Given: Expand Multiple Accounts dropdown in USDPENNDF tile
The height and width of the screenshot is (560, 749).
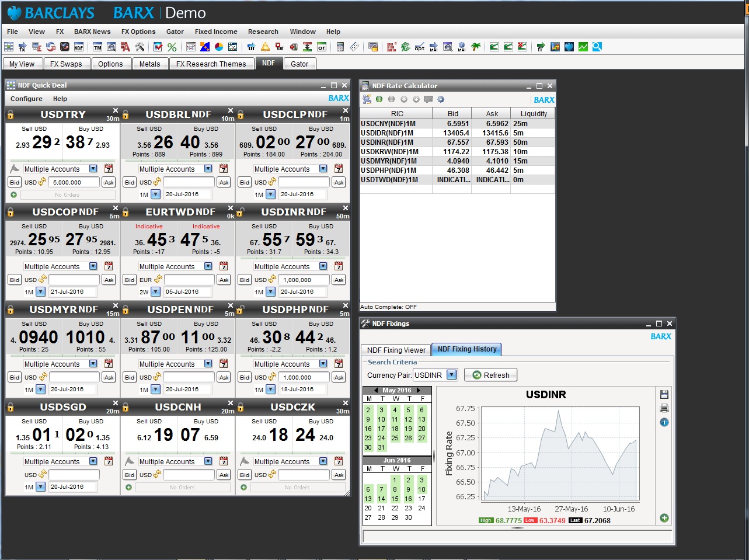Looking at the screenshot, I should click(208, 364).
